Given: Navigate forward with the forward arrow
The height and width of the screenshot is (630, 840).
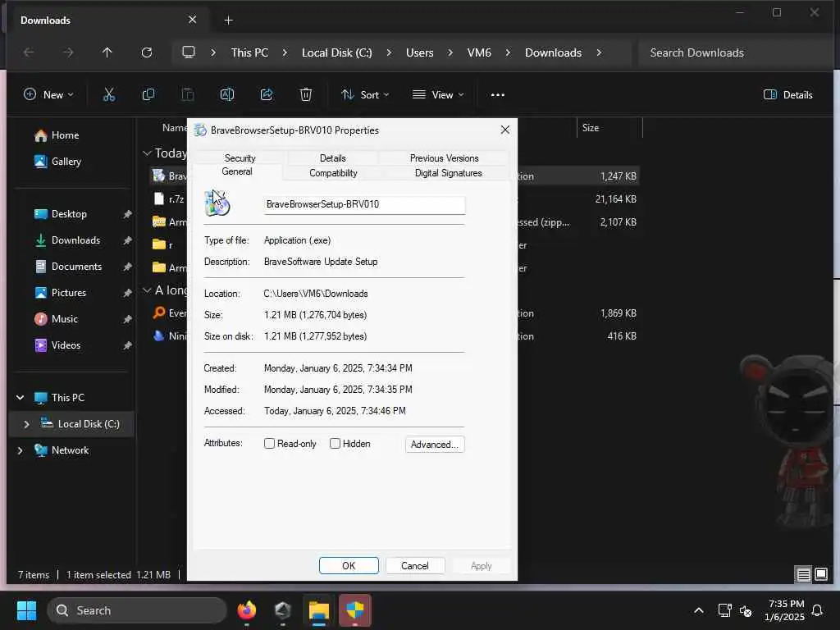Looking at the screenshot, I should coord(68,52).
